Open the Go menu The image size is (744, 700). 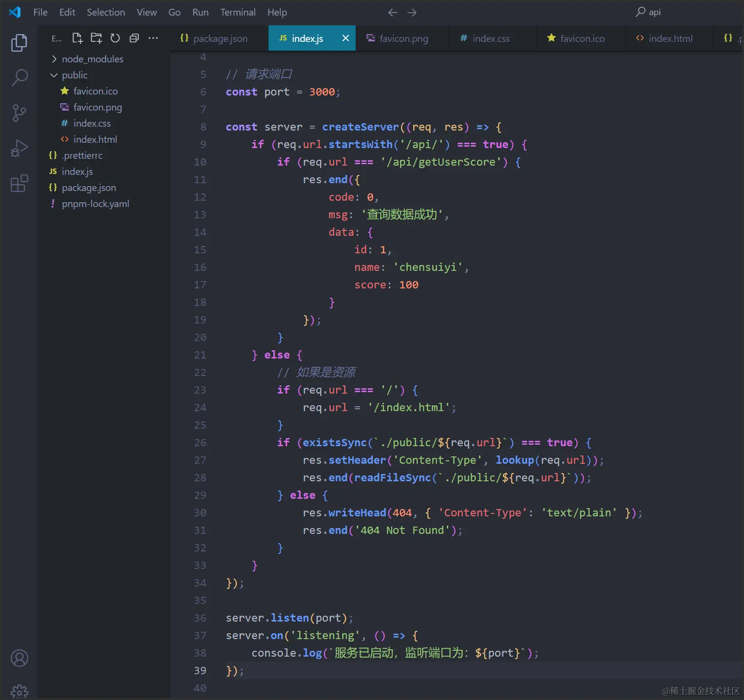tap(174, 12)
